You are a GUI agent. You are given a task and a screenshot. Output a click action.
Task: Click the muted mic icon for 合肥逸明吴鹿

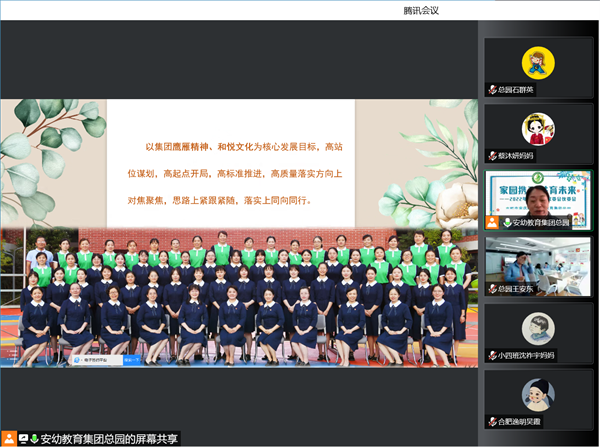pyautogui.click(x=493, y=422)
